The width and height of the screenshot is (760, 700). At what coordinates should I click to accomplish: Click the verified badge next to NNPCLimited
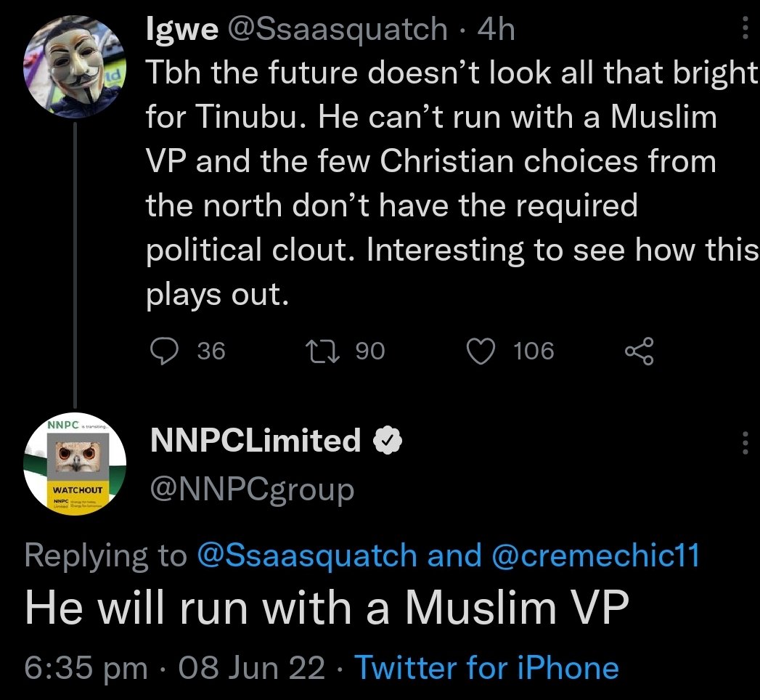point(388,441)
